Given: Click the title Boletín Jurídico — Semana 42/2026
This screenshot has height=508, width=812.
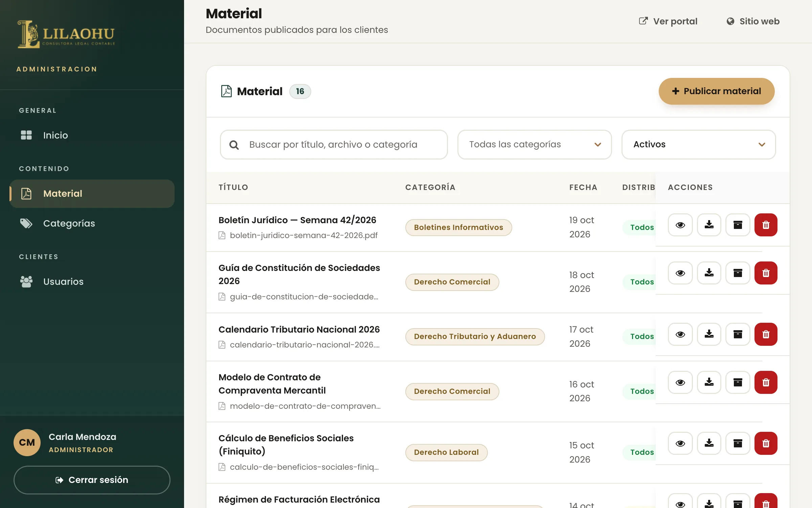Looking at the screenshot, I should pos(297,220).
